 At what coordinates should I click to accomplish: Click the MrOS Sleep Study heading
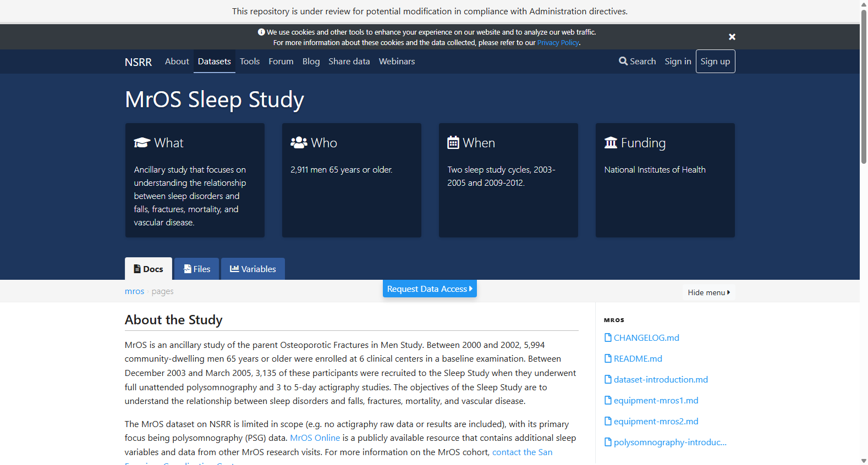(x=215, y=99)
